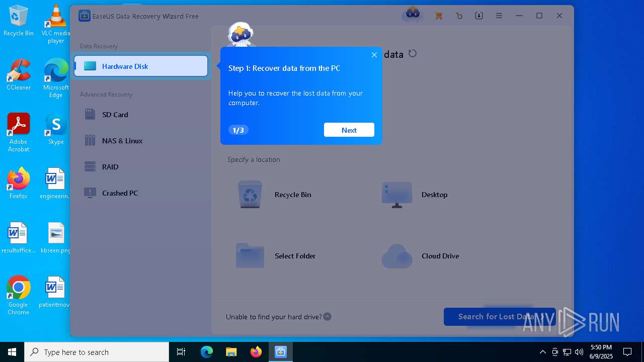Open Adobe Acrobat desktop shortcut

(x=19, y=133)
